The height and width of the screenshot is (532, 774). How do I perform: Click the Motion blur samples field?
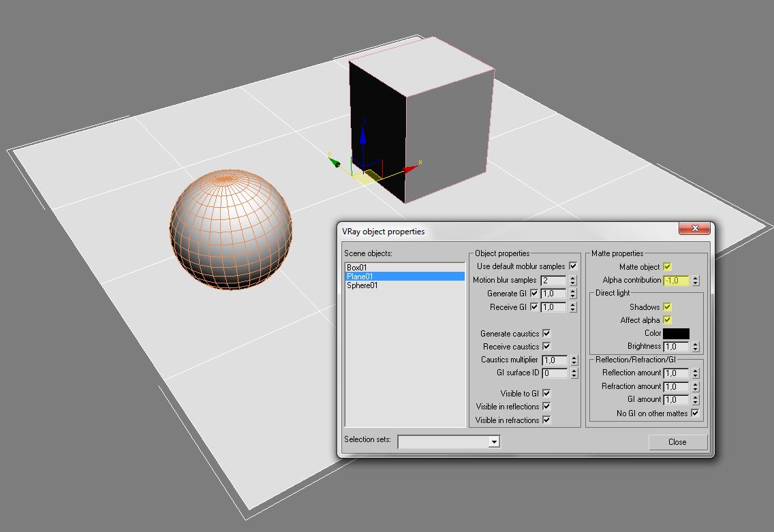click(555, 281)
